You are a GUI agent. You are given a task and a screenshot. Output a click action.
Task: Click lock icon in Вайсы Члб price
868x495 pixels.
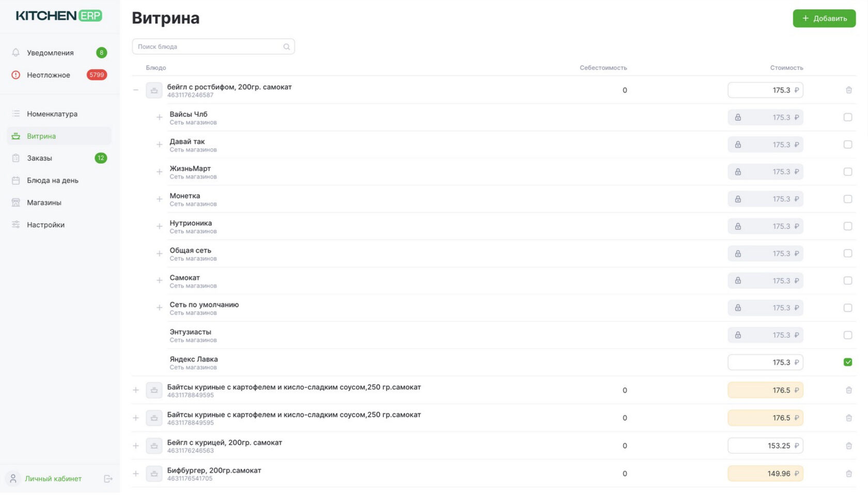(x=738, y=117)
